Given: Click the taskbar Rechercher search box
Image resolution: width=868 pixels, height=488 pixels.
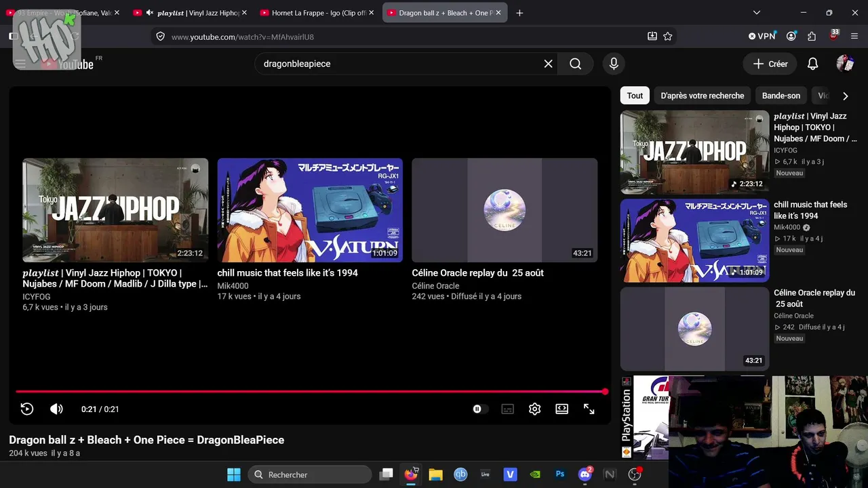Looking at the screenshot, I should tap(310, 474).
